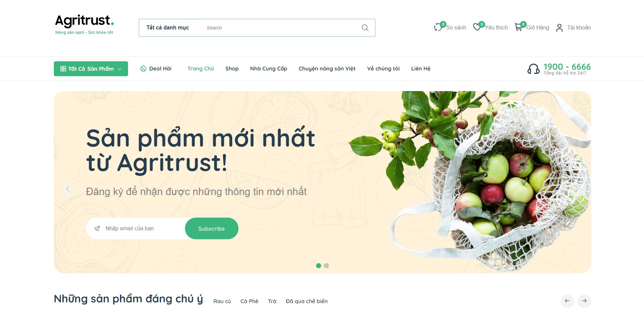Open the Giỏ Hàng shopping cart icon
This screenshot has width=644, height=318.
[x=518, y=27]
